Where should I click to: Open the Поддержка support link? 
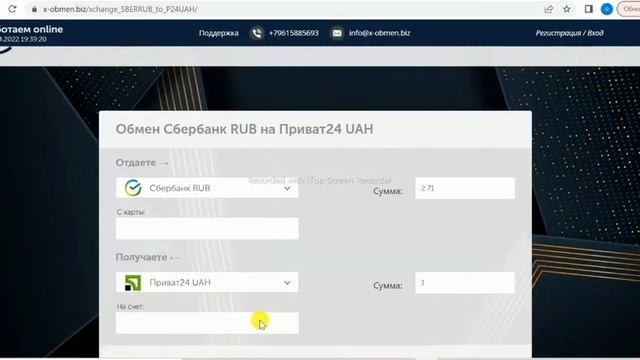pyautogui.click(x=219, y=33)
